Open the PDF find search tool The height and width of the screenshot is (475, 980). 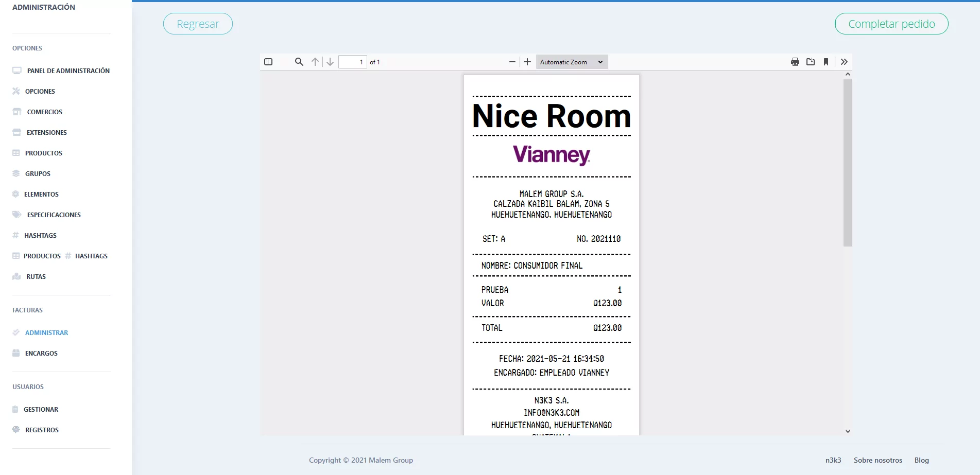[x=299, y=62]
